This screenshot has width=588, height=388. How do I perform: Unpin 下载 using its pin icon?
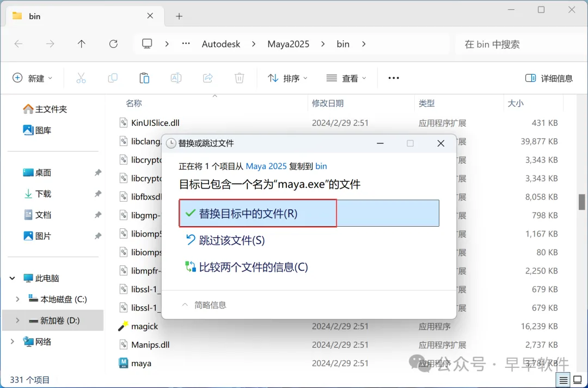click(97, 193)
